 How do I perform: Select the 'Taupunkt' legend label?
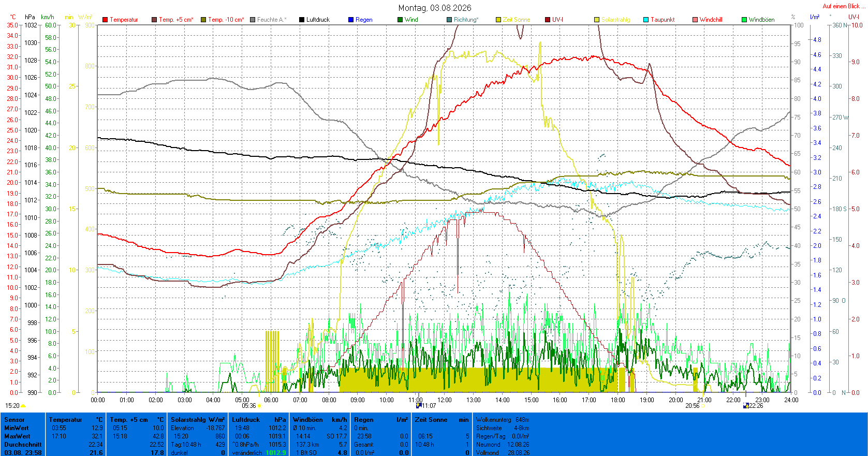663,20
